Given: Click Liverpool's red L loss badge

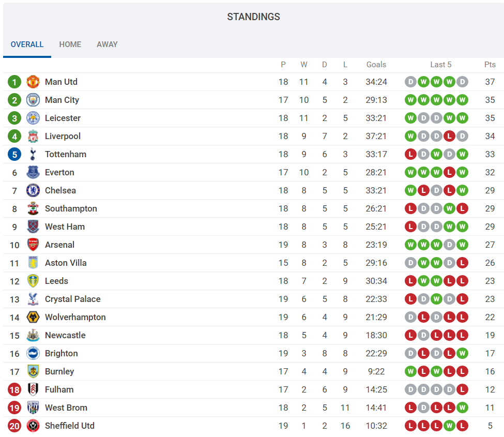Looking at the screenshot, I should (x=449, y=137).
